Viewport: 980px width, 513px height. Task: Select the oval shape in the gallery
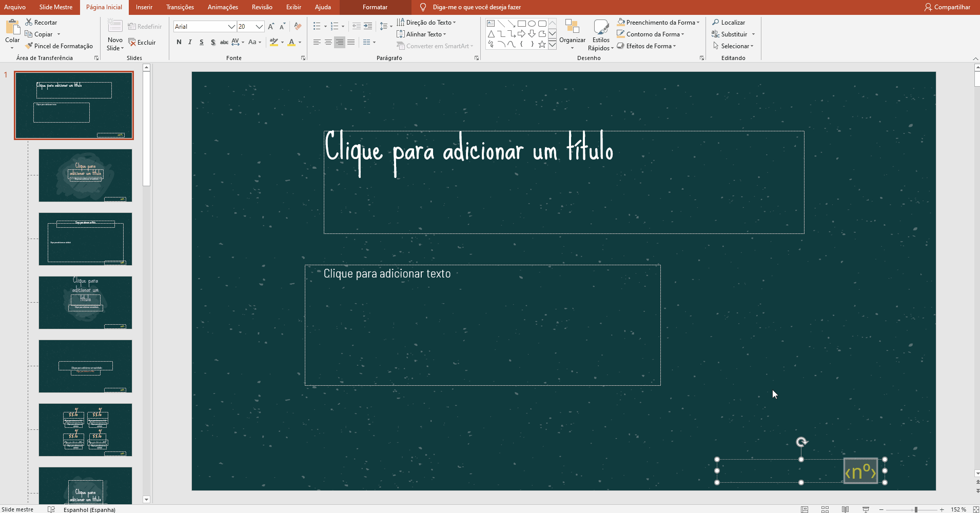click(x=532, y=24)
